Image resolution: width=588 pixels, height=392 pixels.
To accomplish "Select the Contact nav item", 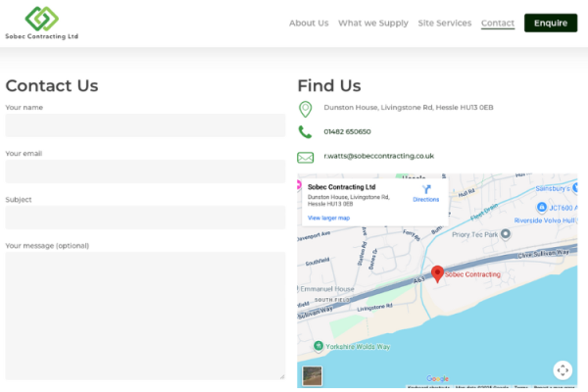I will coord(498,23).
